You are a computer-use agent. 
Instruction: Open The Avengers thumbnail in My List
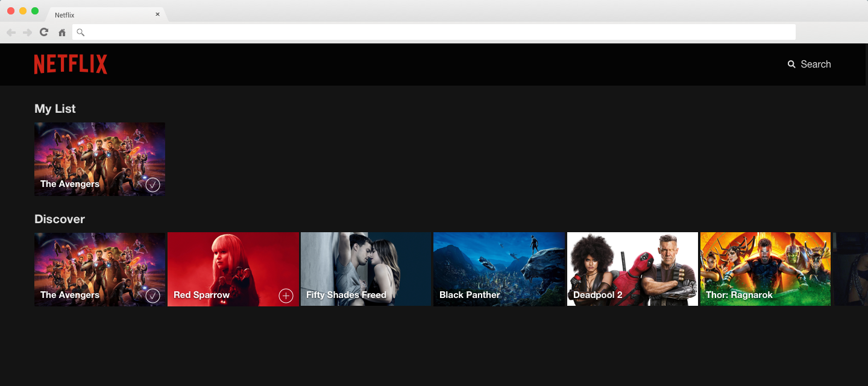coord(99,159)
